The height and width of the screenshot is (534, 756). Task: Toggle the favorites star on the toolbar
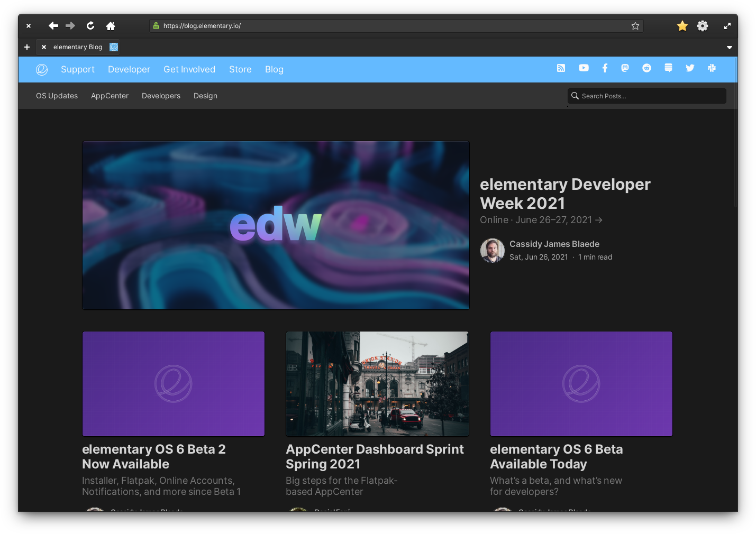click(x=682, y=25)
